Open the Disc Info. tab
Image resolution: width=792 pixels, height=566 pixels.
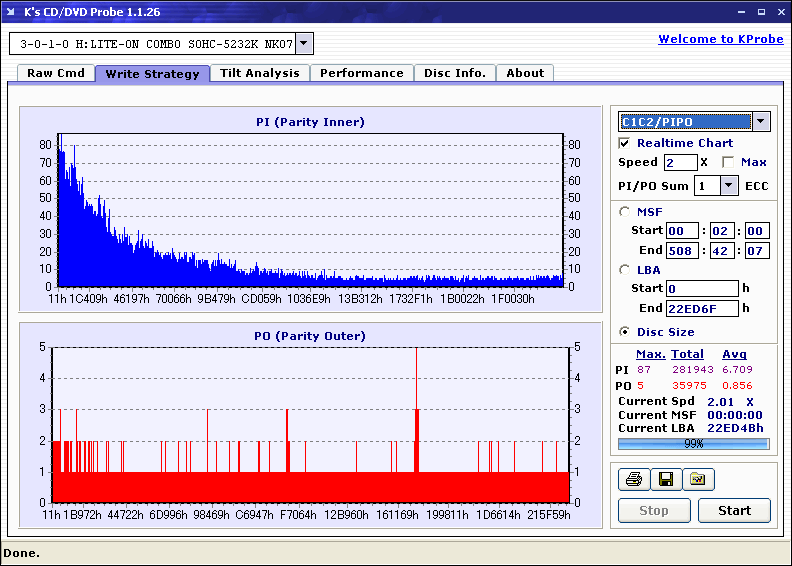455,73
